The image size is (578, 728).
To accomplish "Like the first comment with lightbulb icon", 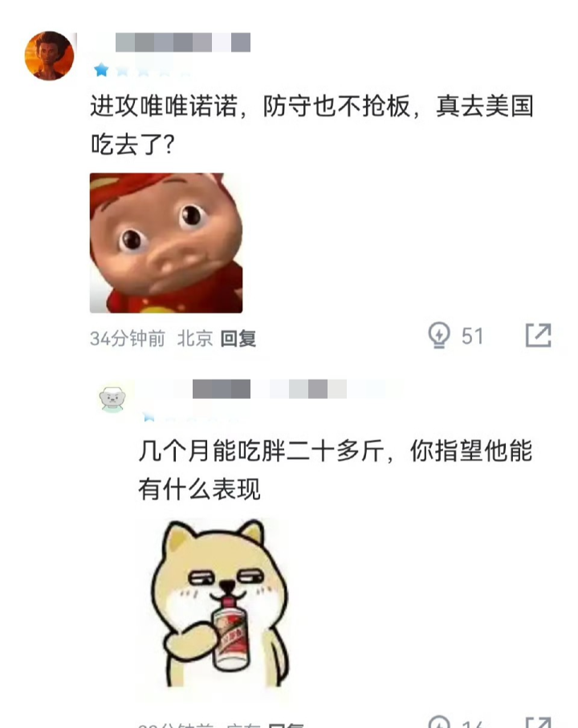I will [439, 336].
